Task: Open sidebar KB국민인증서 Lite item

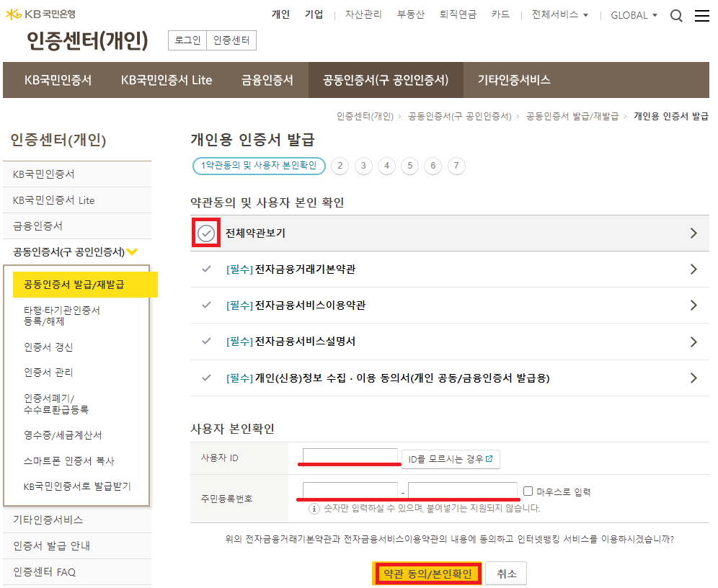Action: point(77,200)
